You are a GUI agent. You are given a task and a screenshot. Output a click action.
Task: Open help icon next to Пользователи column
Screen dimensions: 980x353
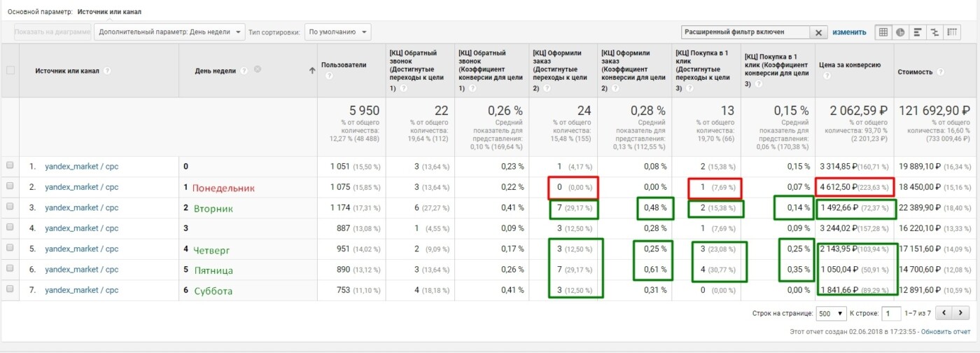[327, 74]
